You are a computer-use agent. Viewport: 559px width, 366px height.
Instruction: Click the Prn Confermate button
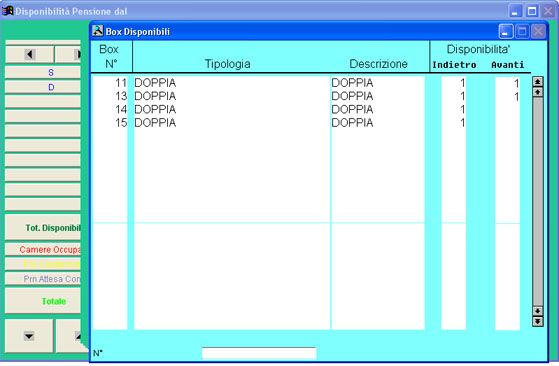click(43, 264)
